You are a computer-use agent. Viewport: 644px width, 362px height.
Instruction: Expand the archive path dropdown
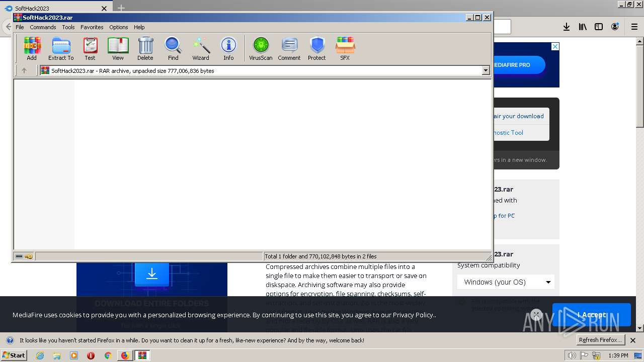coord(486,71)
